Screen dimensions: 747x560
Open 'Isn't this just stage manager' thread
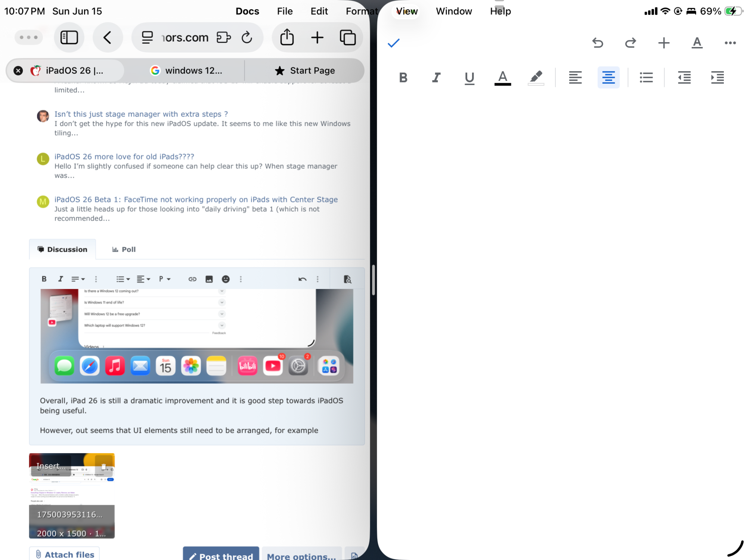141,114
